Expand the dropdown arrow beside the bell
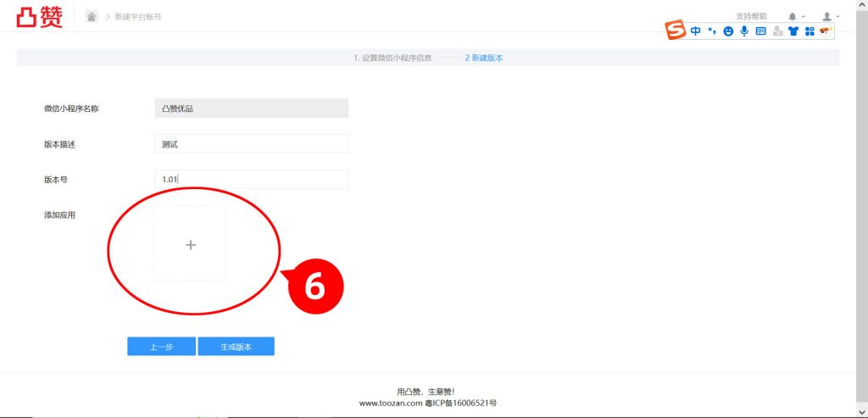The width and height of the screenshot is (868, 418). coord(804,17)
